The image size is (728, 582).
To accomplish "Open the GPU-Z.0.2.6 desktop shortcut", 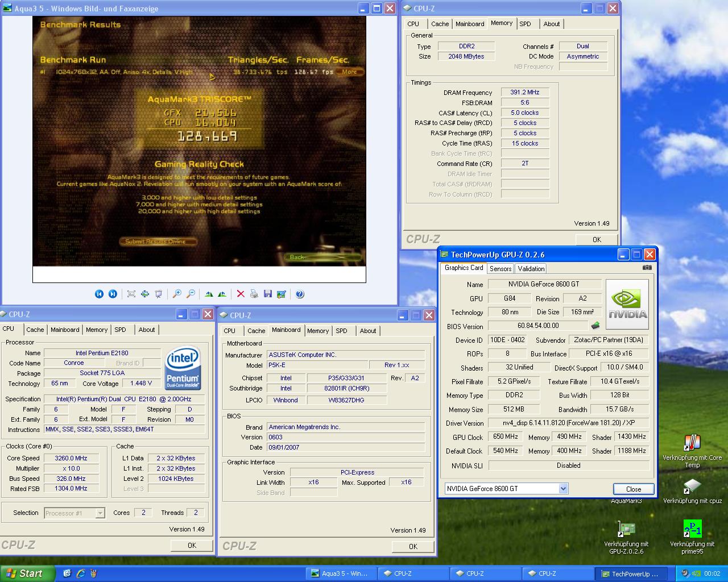I will click(626, 537).
